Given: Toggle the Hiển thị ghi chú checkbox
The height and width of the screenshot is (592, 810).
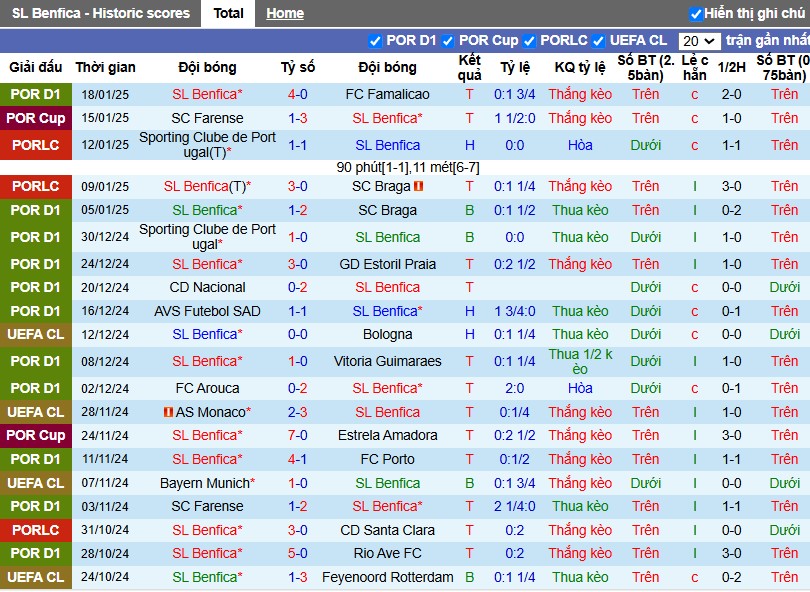Looking at the screenshot, I should [x=696, y=14].
